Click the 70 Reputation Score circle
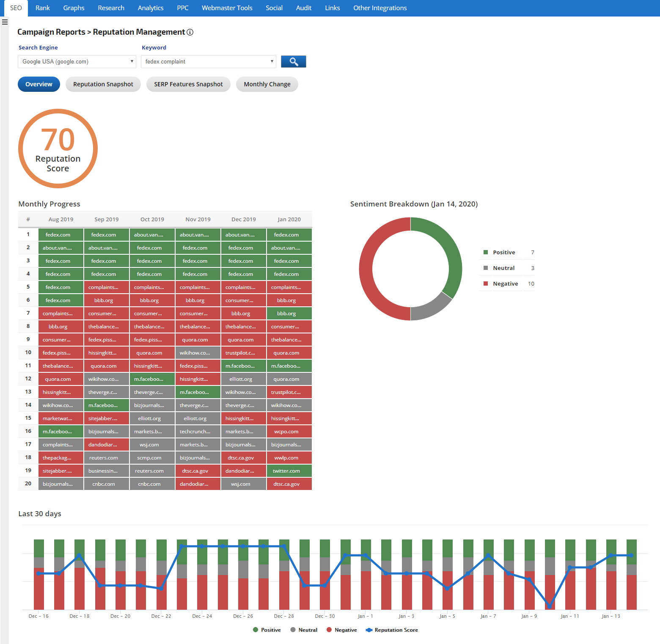 point(58,149)
